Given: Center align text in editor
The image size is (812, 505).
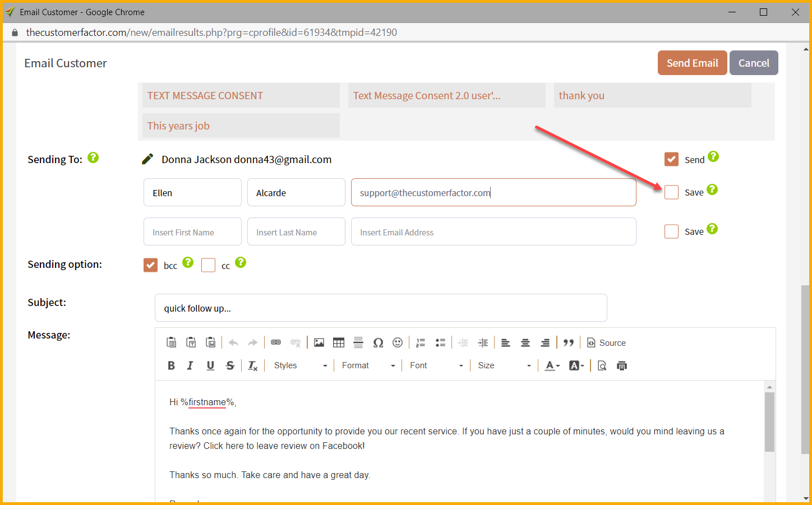Looking at the screenshot, I should coord(525,342).
